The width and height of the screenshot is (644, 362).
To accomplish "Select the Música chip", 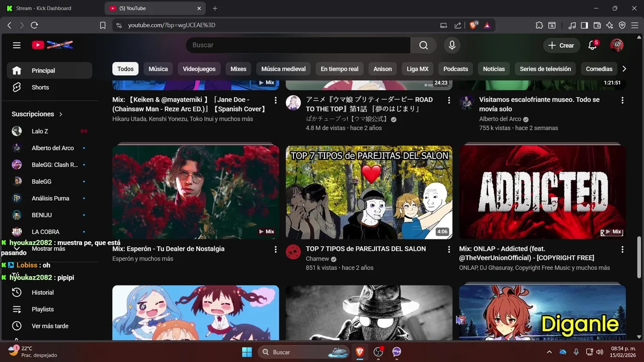I will (x=158, y=69).
